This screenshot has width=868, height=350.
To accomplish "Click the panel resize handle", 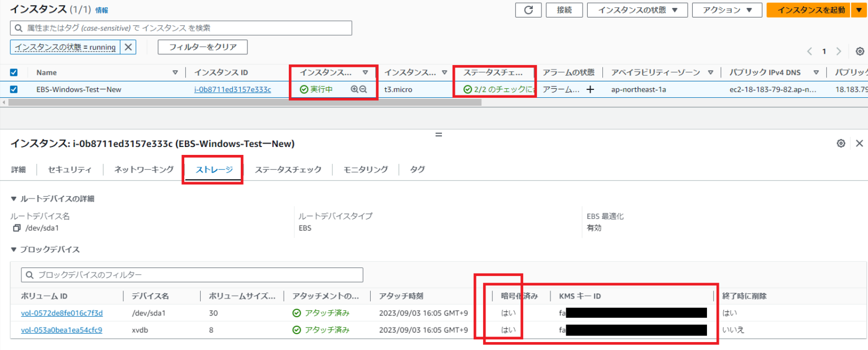I will (x=438, y=135).
